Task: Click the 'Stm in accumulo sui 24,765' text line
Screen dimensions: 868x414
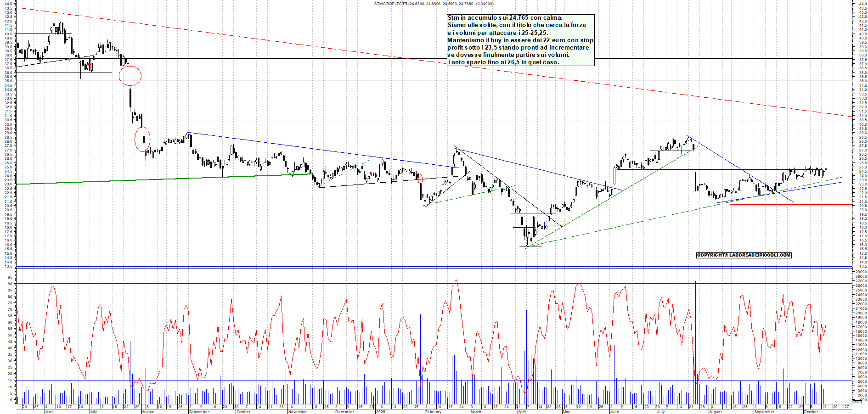Action: coord(505,18)
